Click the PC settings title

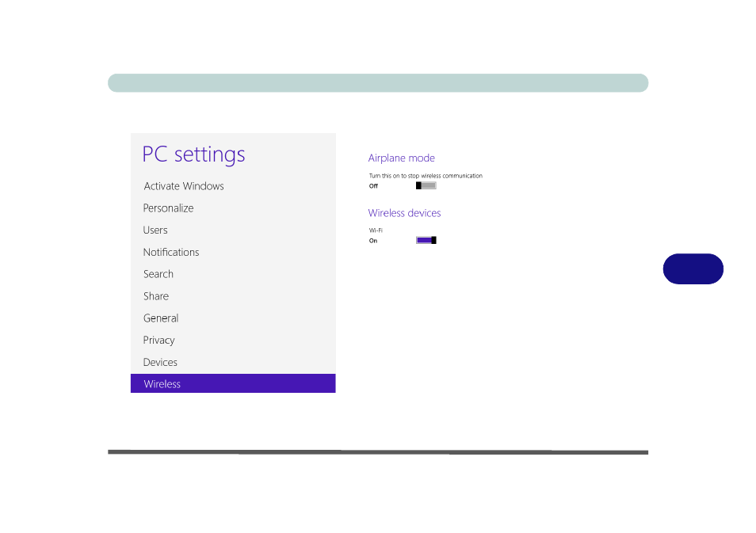pos(193,154)
